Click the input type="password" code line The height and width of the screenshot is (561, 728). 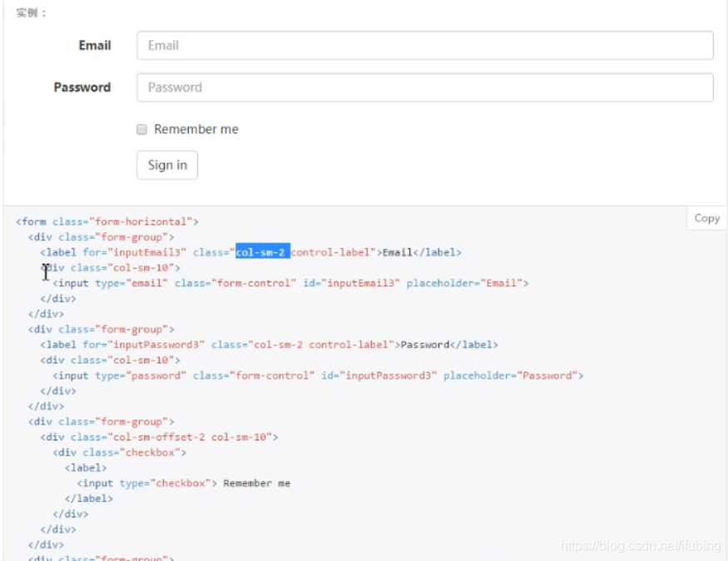[x=318, y=375]
